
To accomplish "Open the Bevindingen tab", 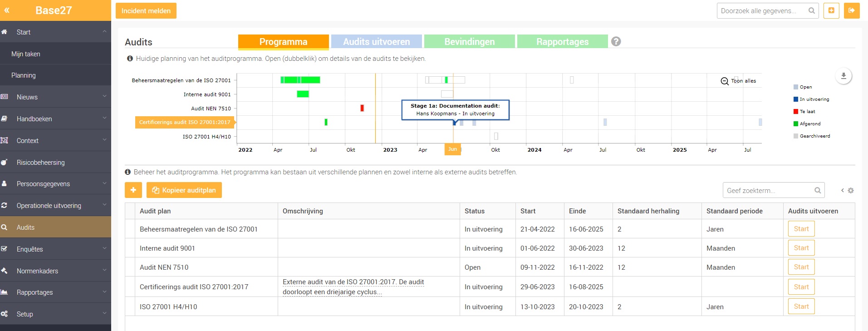I will [470, 41].
